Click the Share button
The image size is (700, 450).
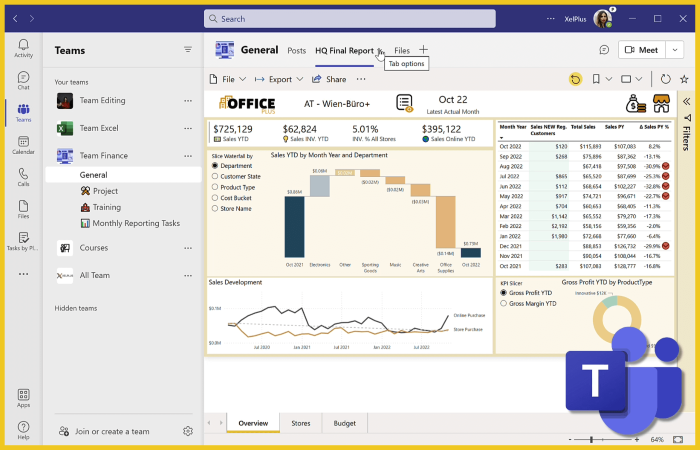(330, 79)
